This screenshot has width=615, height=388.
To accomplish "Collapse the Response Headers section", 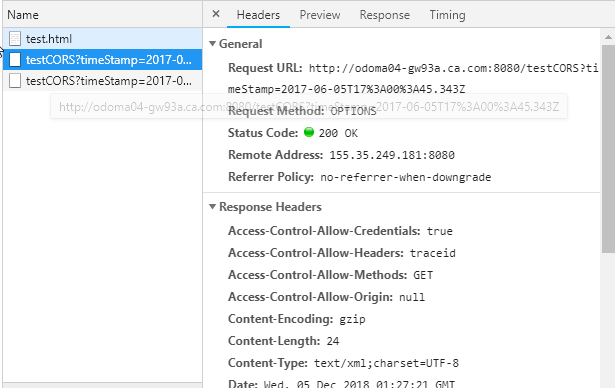I will (x=213, y=206).
